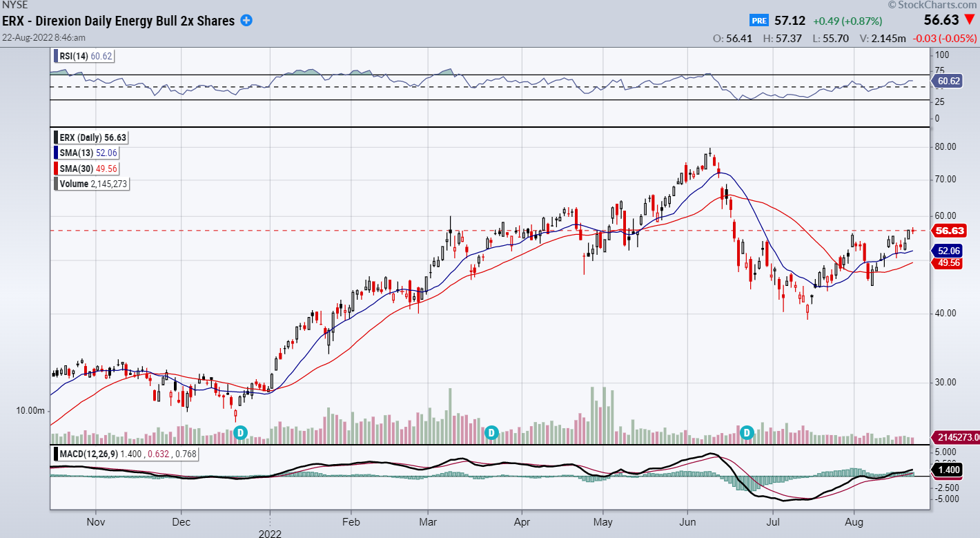Click the red -0.03 (-0.05%) change
Screen dimensions: 980x538
943,39
